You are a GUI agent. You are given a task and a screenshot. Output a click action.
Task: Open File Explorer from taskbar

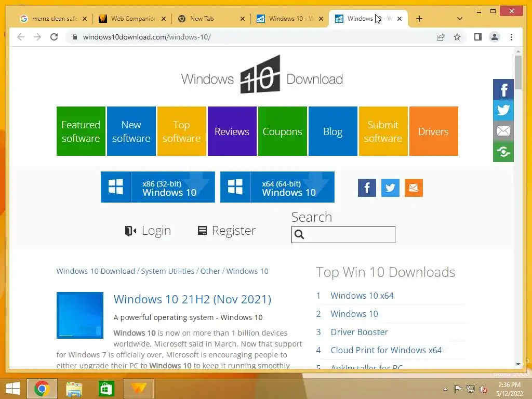pyautogui.click(x=74, y=389)
